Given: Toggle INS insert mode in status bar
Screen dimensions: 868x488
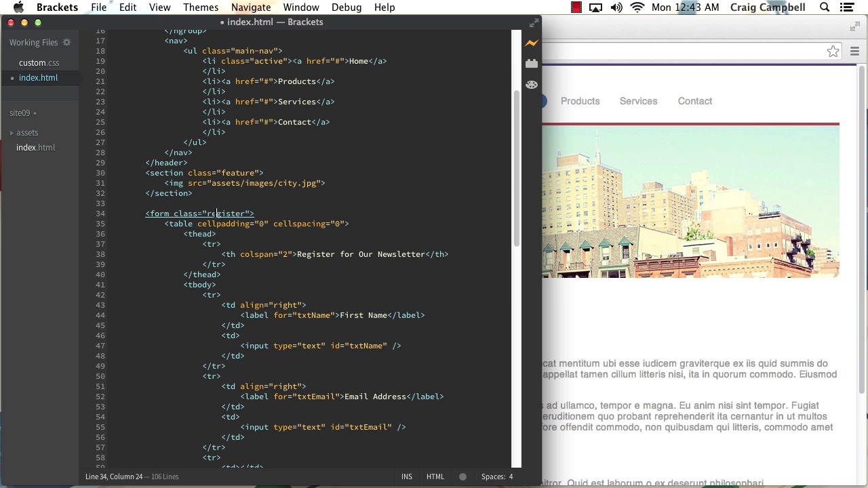Looking at the screenshot, I should coord(406,476).
